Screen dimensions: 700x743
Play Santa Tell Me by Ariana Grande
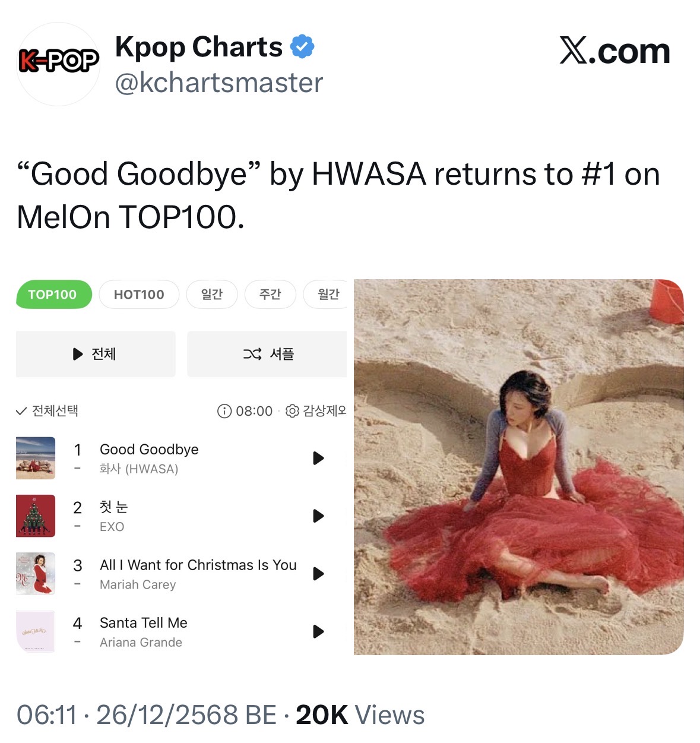click(x=319, y=631)
